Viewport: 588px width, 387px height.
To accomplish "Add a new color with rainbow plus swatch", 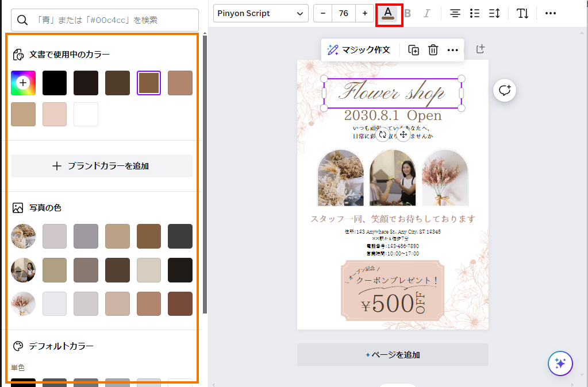I will 23,83.
